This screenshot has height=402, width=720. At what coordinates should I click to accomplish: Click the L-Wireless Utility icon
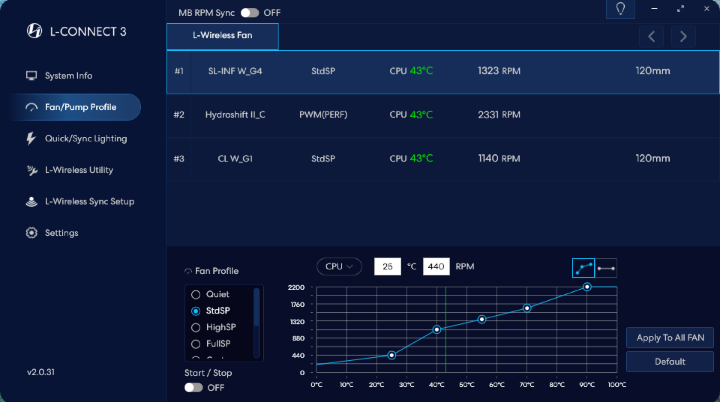point(32,170)
